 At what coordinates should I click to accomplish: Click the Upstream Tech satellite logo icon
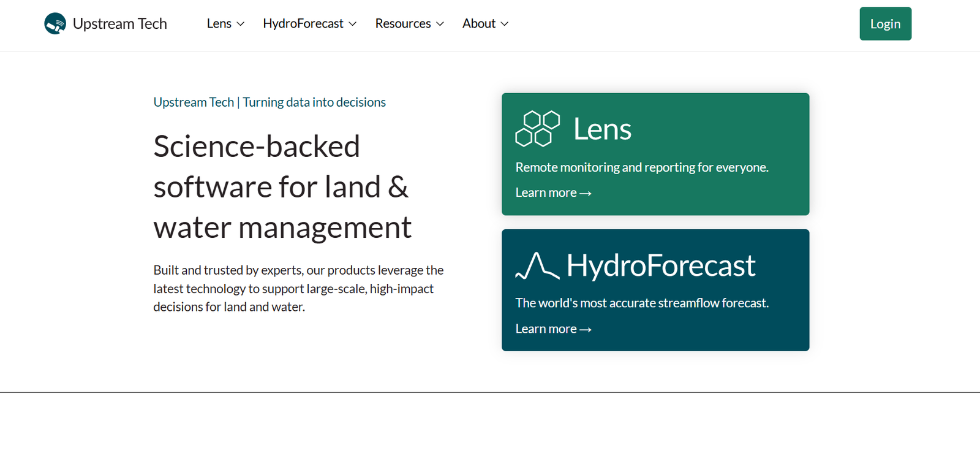click(55, 24)
